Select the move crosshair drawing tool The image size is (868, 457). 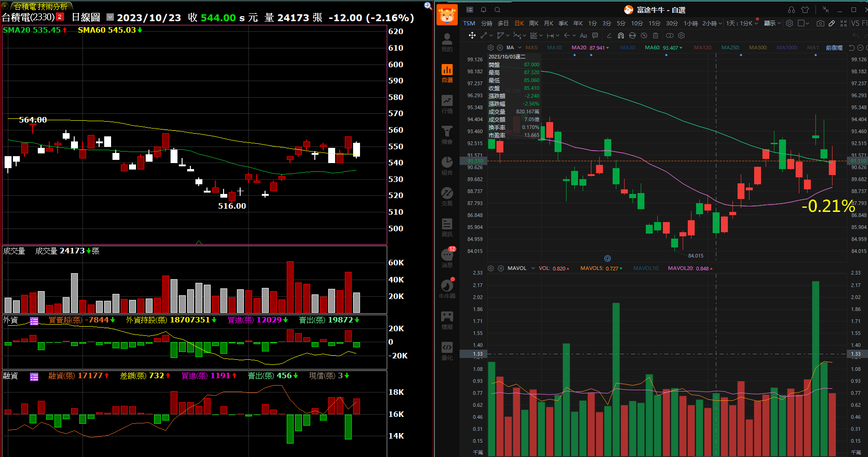tap(472, 35)
